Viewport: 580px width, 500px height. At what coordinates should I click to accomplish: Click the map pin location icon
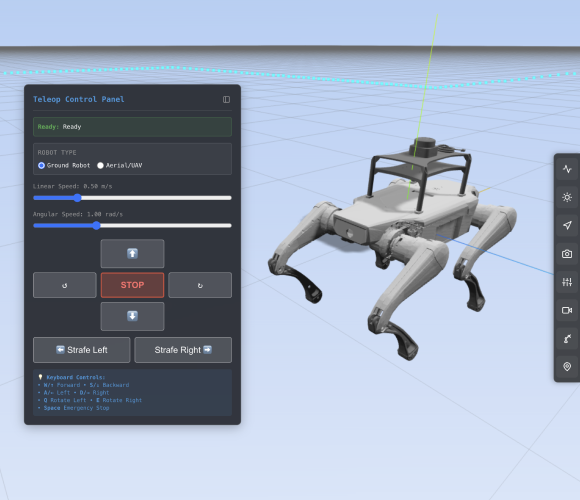tap(567, 366)
